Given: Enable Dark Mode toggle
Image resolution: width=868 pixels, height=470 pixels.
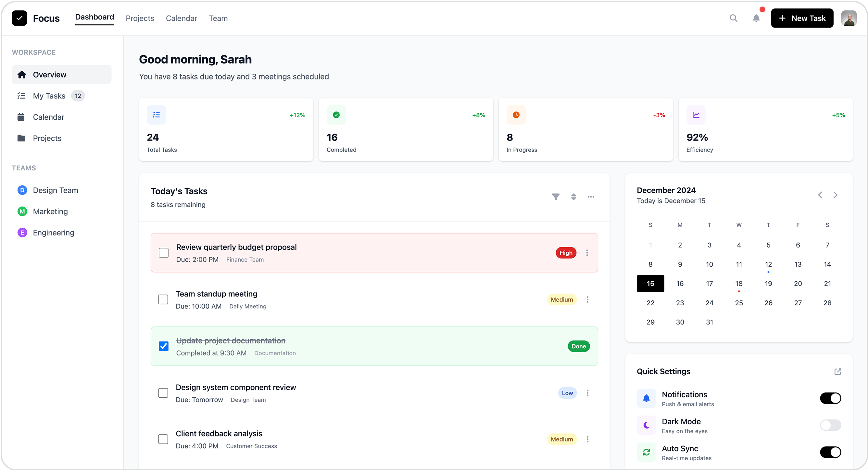Looking at the screenshot, I should click(x=830, y=425).
